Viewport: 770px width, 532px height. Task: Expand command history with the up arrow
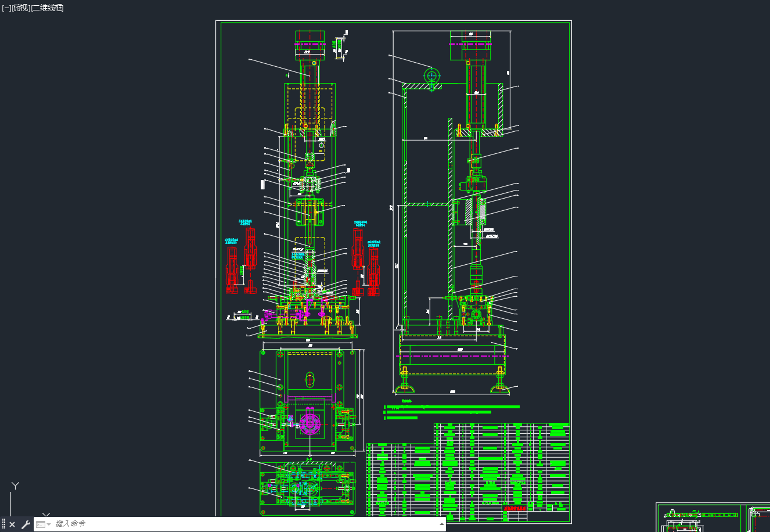[442, 524]
